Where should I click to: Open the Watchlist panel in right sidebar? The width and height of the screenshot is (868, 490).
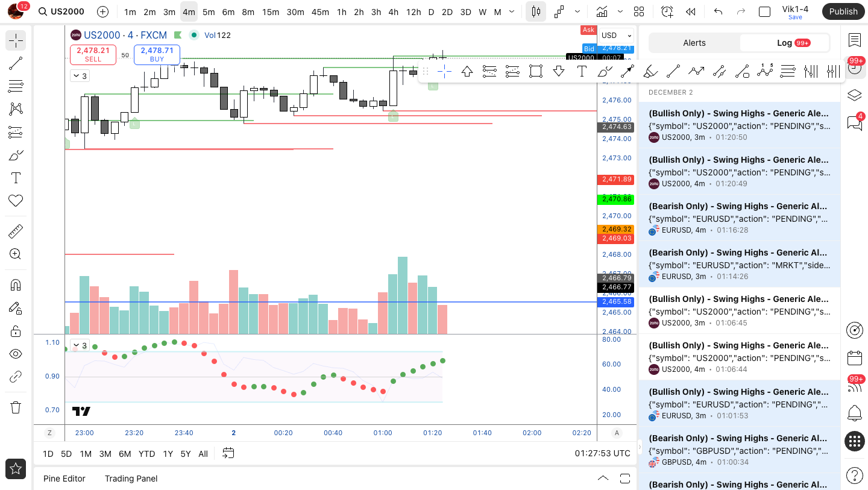pyautogui.click(x=855, y=40)
